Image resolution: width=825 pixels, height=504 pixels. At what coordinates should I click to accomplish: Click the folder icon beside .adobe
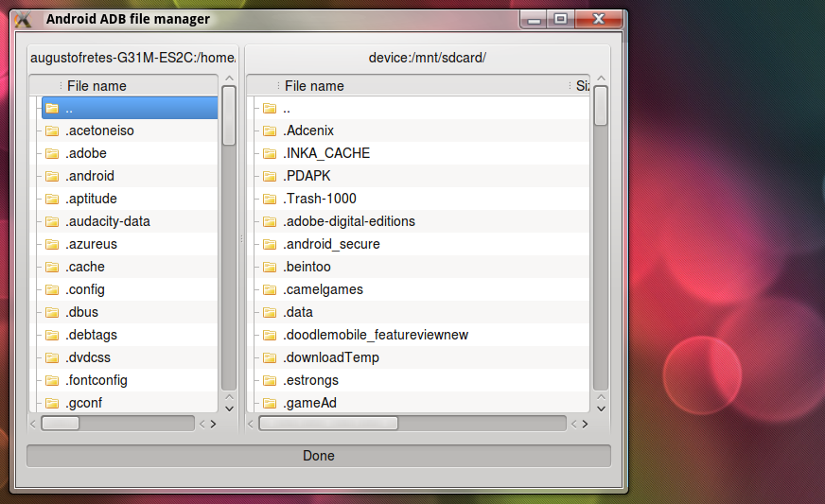click(51, 153)
